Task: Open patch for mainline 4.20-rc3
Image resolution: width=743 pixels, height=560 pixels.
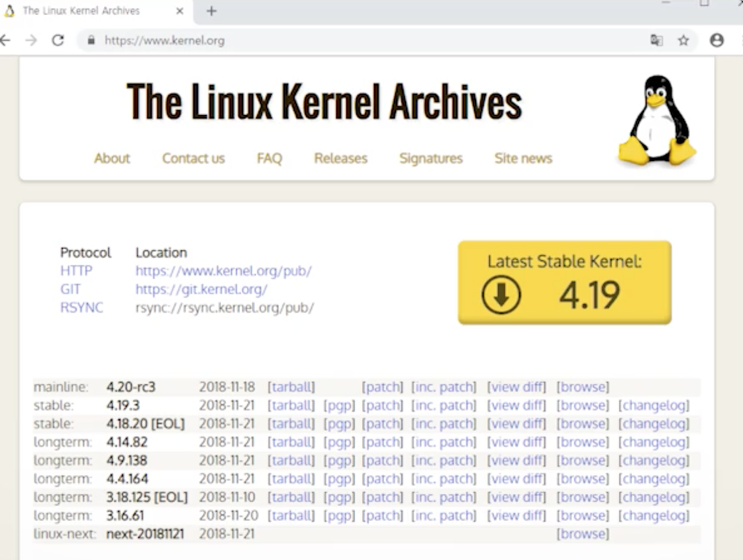Action: tap(382, 387)
